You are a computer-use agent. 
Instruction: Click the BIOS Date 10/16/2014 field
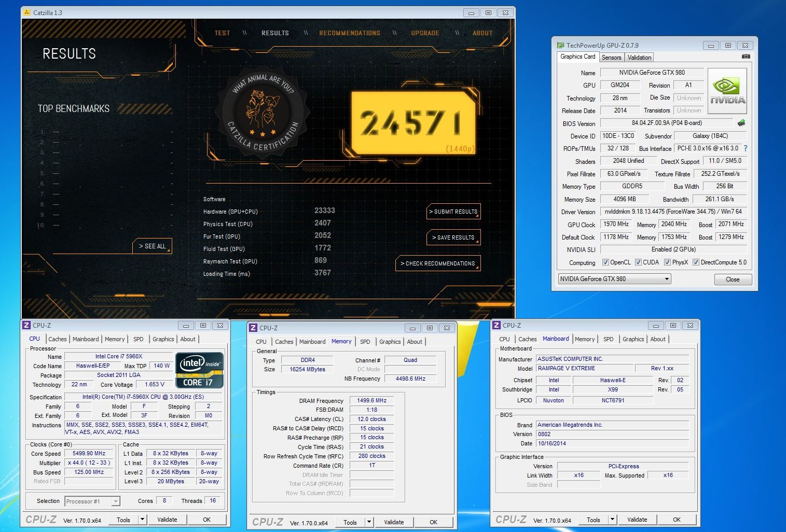click(x=612, y=443)
